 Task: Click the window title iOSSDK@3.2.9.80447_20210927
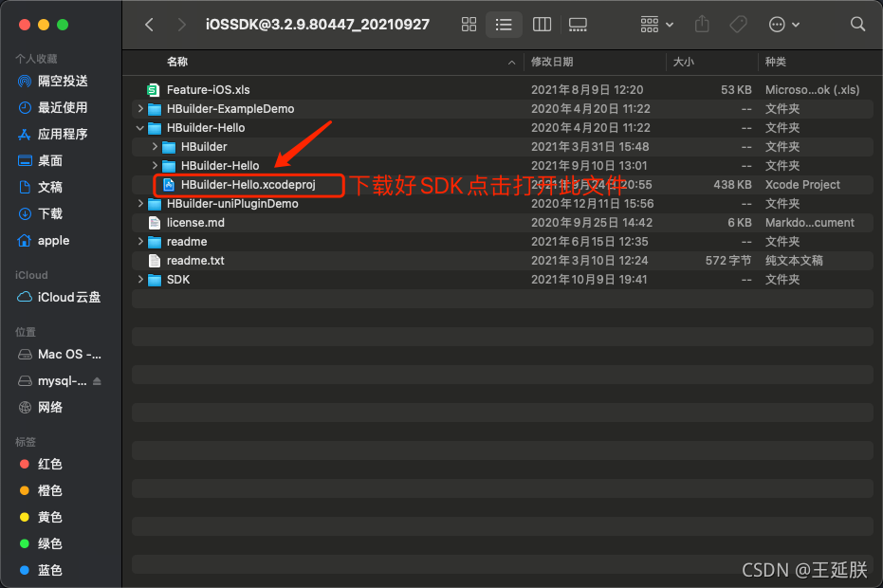(x=318, y=25)
